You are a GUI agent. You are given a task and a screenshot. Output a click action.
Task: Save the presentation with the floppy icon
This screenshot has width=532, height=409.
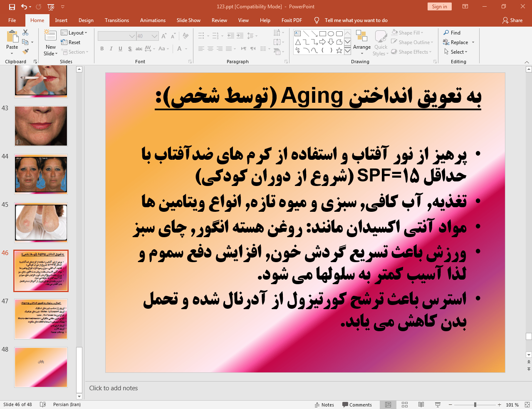coord(12,7)
